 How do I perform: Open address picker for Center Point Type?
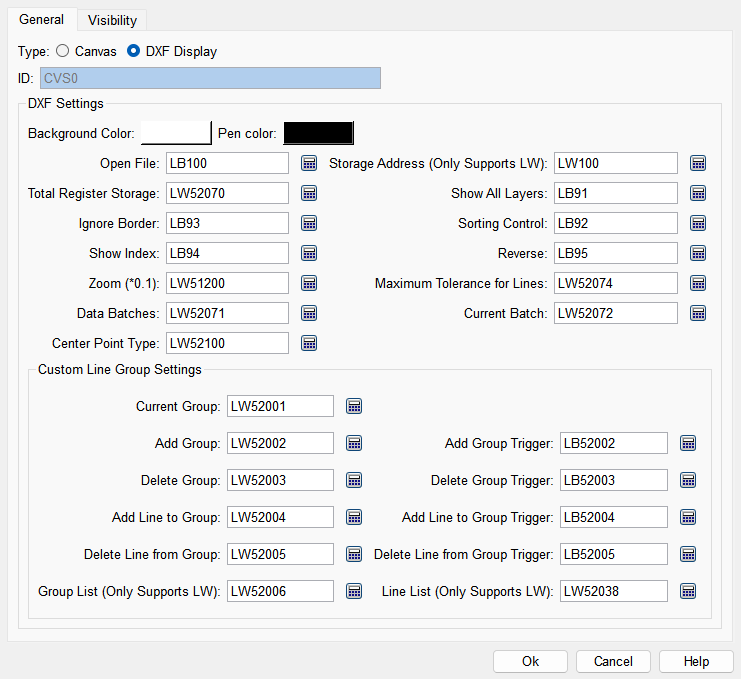click(x=309, y=343)
